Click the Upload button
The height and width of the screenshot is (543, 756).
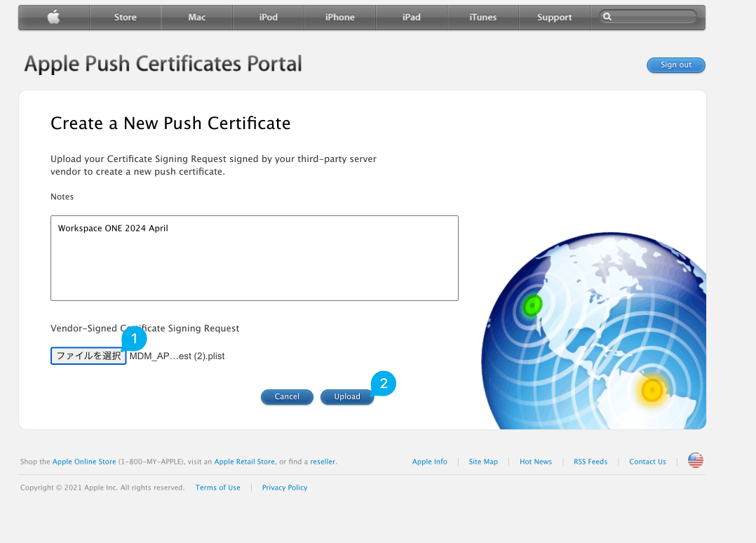[347, 397]
